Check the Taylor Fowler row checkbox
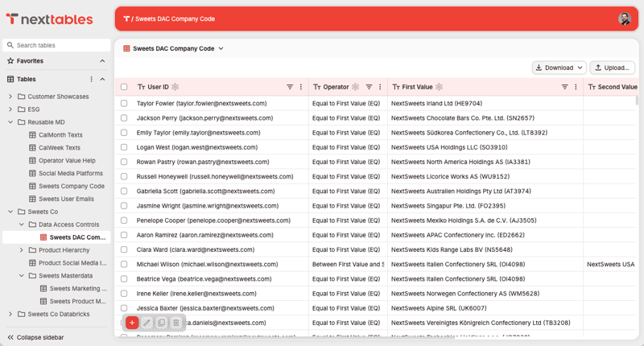Screen dimensions: 644x346 [124, 104]
